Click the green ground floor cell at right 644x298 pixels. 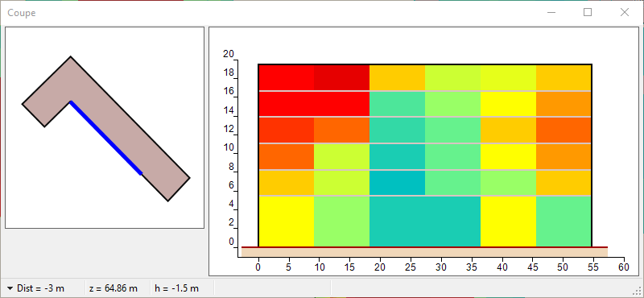pyautogui.click(x=563, y=221)
